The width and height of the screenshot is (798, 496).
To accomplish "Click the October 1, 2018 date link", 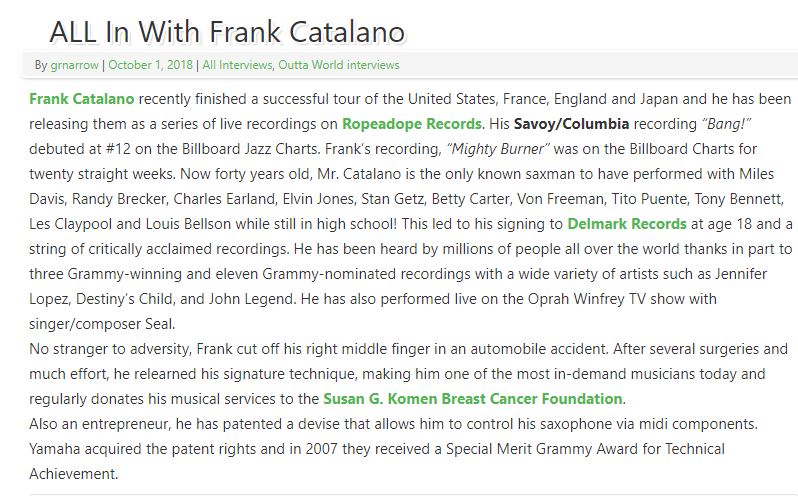I will click(150, 65).
